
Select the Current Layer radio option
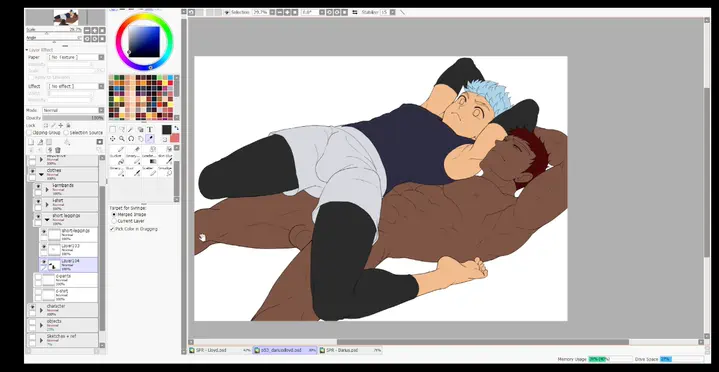click(x=114, y=221)
